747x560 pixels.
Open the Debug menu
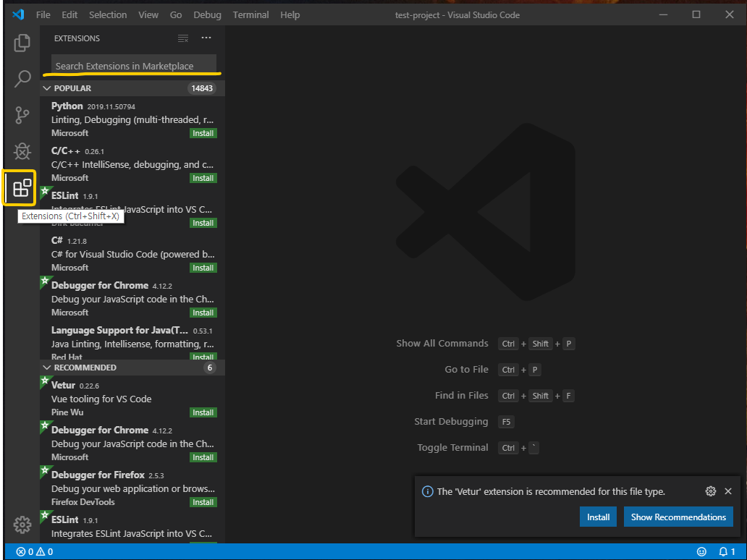(x=207, y=14)
